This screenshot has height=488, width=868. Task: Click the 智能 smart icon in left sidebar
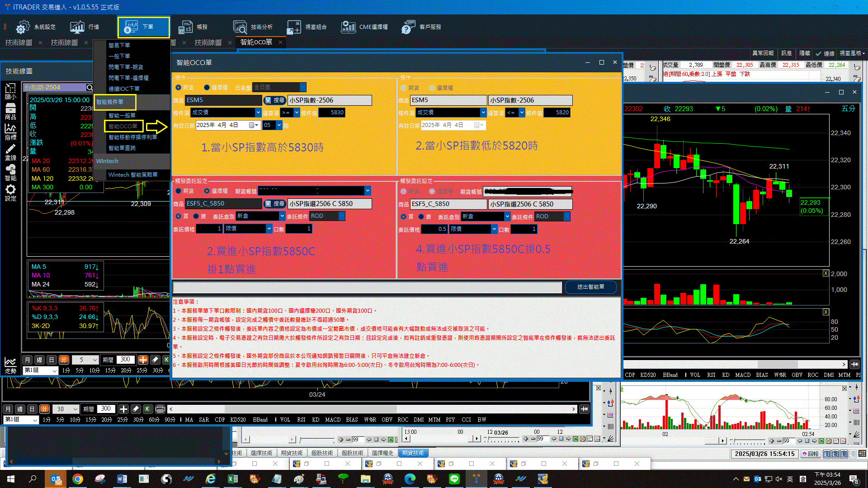click(10, 173)
